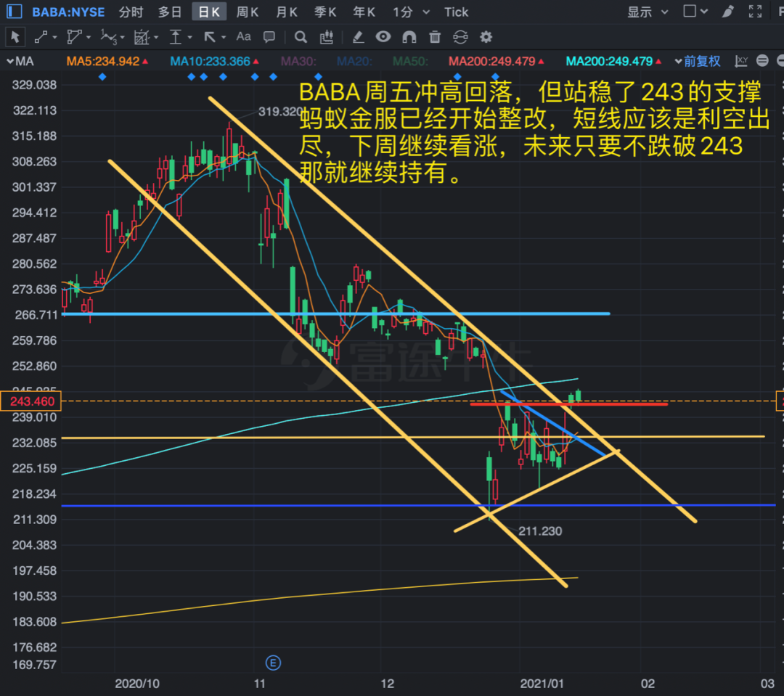784x696 pixels.
Task: Open polygon tool dropdown arrow
Action: tap(89, 38)
